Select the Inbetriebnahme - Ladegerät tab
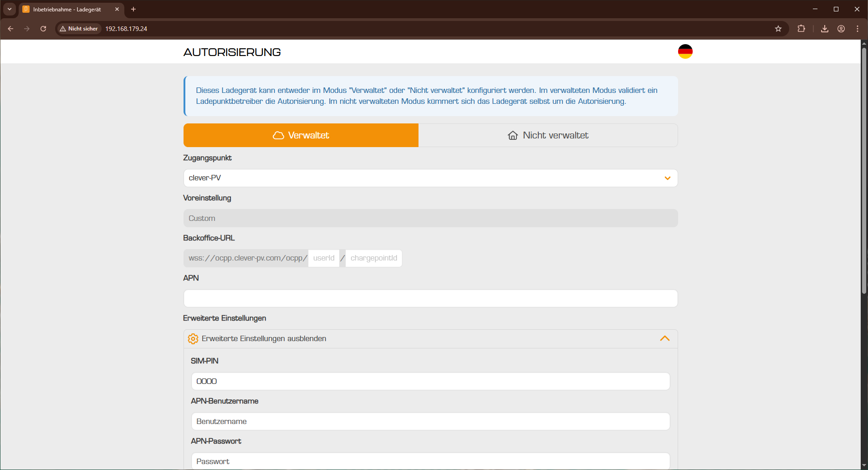Image resolution: width=868 pixels, height=470 pixels. tap(67, 9)
